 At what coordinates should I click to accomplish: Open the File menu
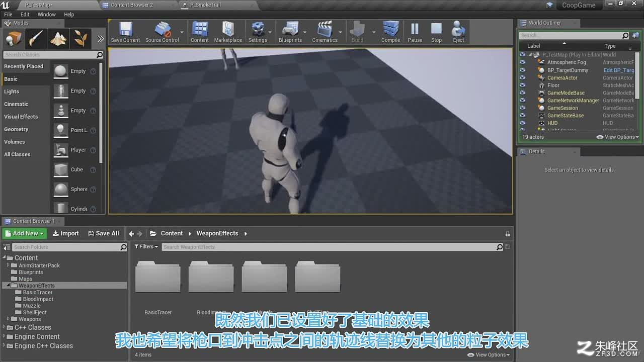pyautogui.click(x=8, y=15)
